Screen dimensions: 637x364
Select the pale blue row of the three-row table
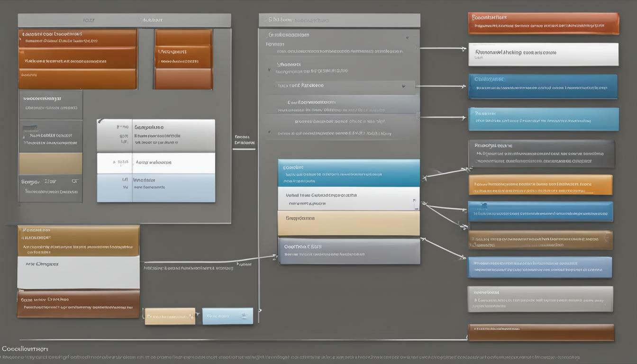point(156,188)
